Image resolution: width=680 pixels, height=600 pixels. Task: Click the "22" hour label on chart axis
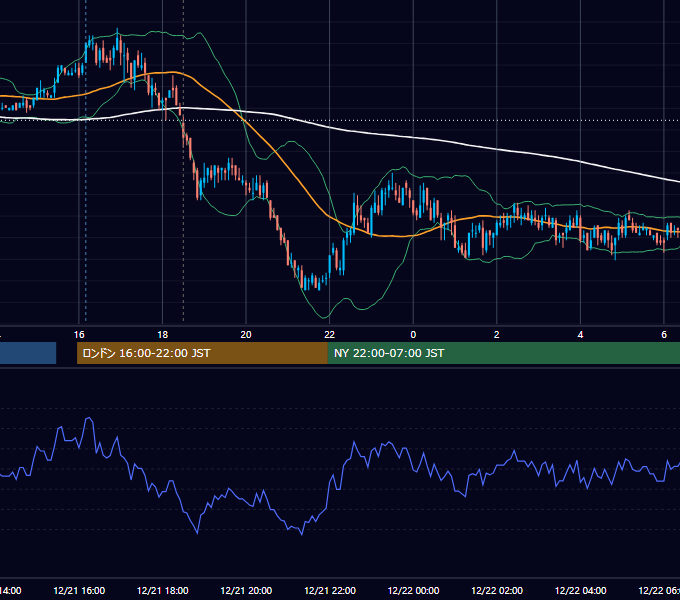coord(330,335)
